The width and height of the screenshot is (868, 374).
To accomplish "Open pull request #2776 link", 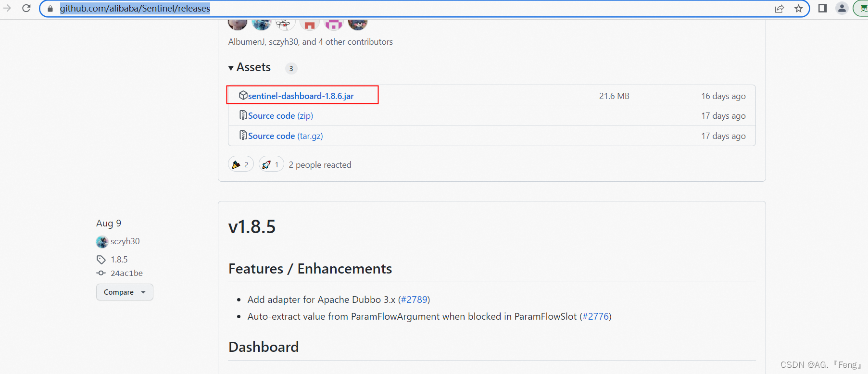I will click(x=595, y=316).
